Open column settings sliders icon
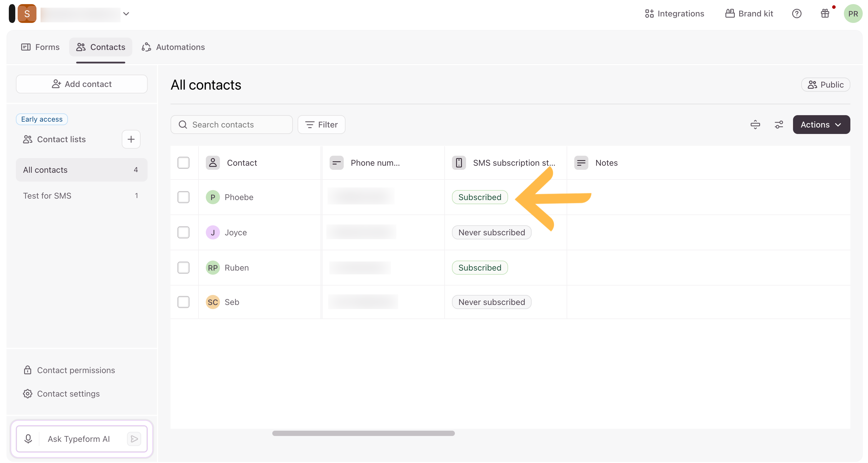 tap(779, 125)
